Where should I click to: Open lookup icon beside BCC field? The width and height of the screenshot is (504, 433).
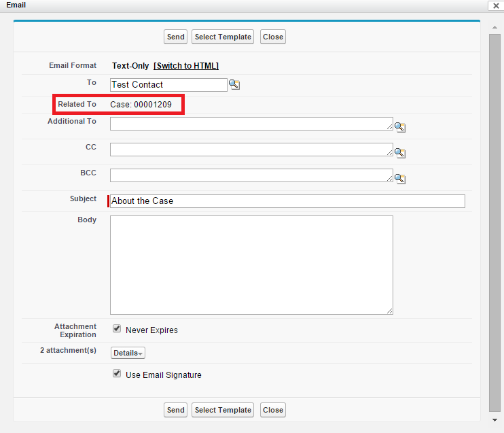400,179
